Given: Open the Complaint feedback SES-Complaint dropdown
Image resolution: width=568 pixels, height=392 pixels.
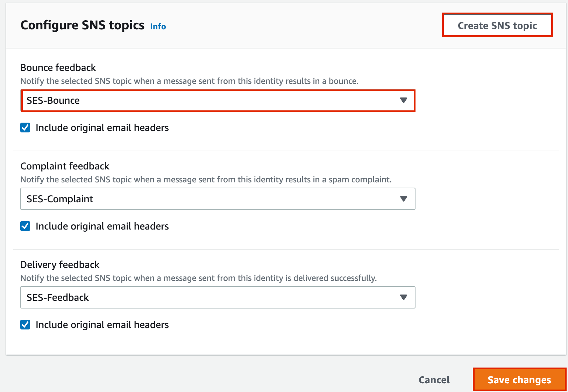Looking at the screenshot, I should pos(218,199).
